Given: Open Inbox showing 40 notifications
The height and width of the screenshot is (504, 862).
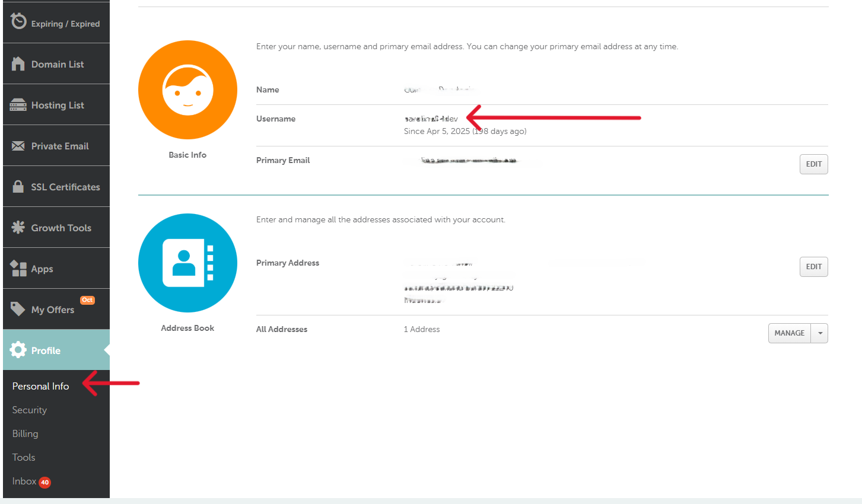Looking at the screenshot, I should pyautogui.click(x=23, y=481).
